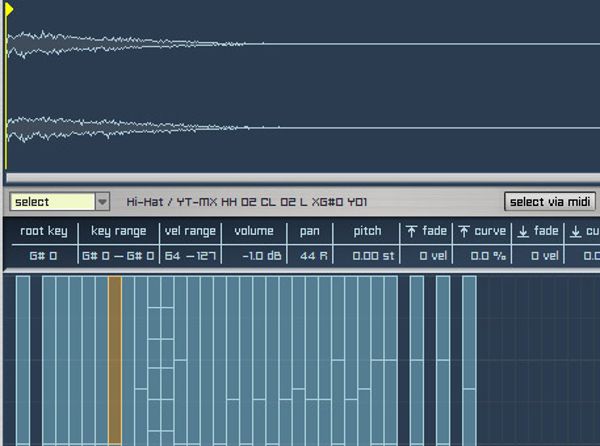600x446 pixels.
Task: Click the horizontal scrollbar below waveform
Action: click(300, 178)
